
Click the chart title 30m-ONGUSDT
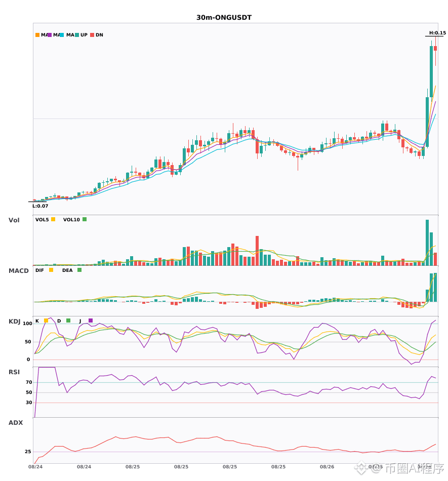tap(224, 18)
